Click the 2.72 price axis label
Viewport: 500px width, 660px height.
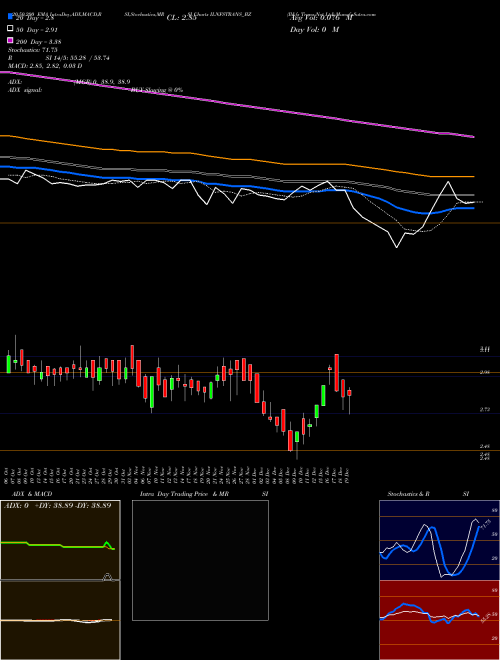(485, 409)
